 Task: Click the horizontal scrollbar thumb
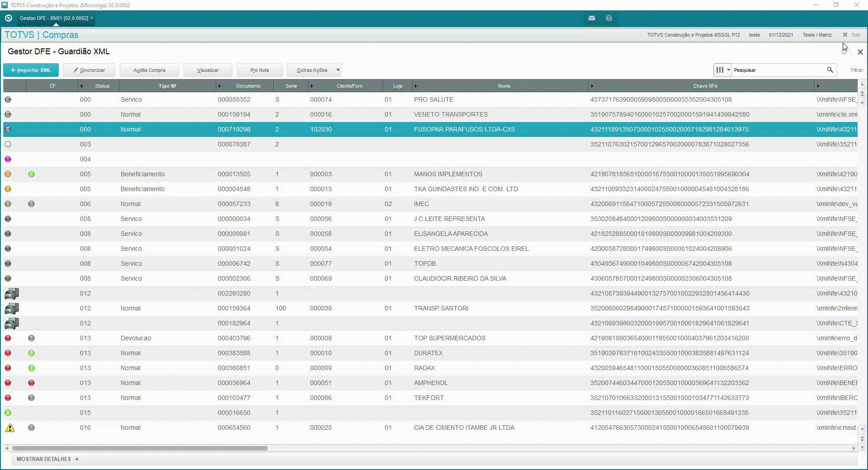(140, 448)
